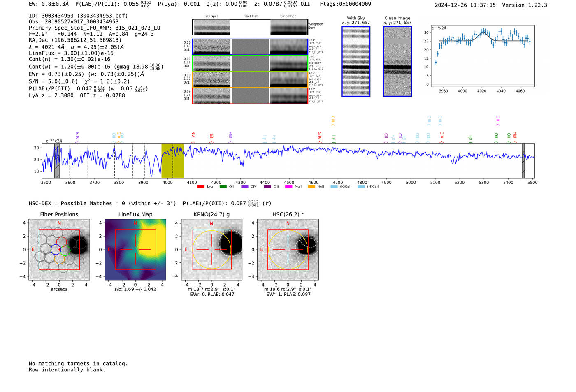Click the Gaussian emission line fit plot

483,56
